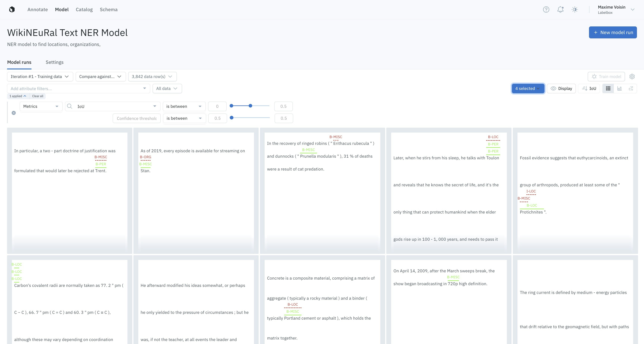Open the 'As of 2019, every episode' card
The width and height of the screenshot is (644, 344).
196,191
